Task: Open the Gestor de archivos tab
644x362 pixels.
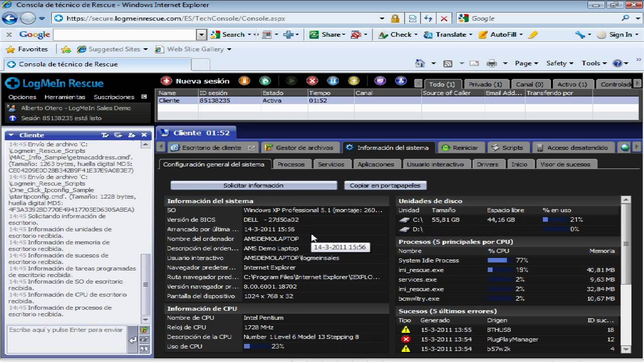Action: tap(300, 148)
